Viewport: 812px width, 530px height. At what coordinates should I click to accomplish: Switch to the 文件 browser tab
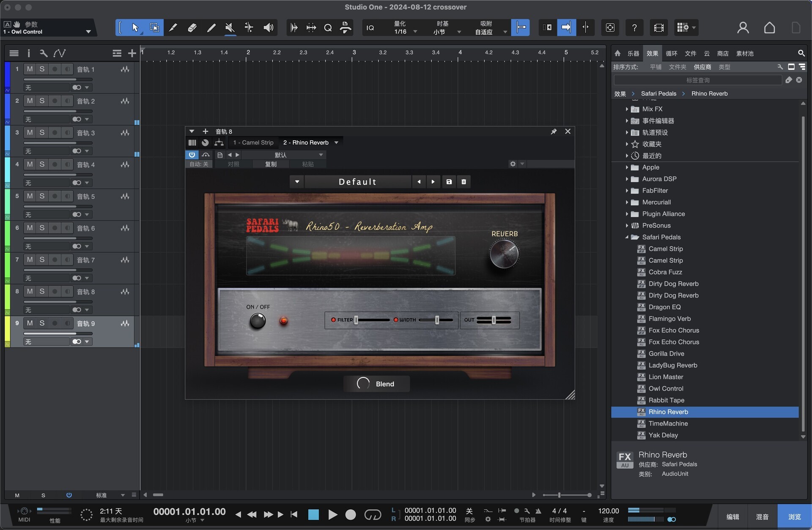tap(691, 53)
